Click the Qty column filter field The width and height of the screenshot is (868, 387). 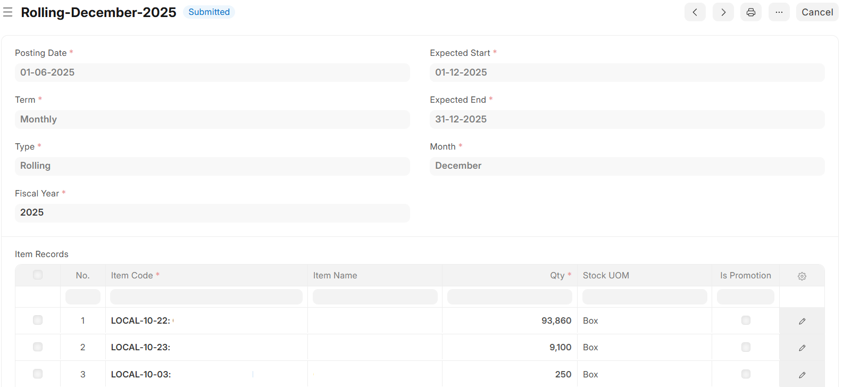[509, 297]
